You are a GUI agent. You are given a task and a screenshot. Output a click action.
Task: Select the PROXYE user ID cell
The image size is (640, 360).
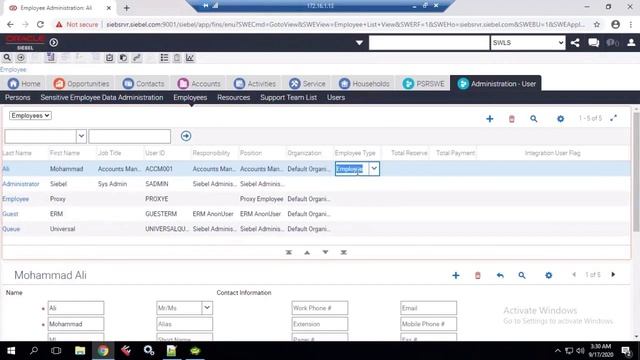coord(157,199)
